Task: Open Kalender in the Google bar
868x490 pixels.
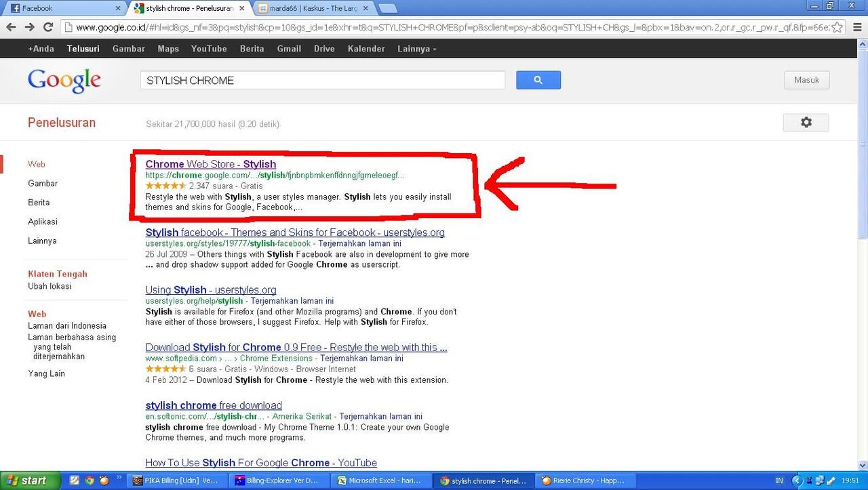Action: pos(366,49)
